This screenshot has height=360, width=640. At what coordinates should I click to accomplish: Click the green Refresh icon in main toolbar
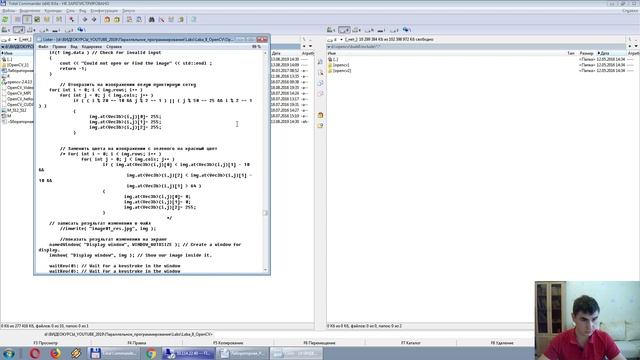(5, 19)
